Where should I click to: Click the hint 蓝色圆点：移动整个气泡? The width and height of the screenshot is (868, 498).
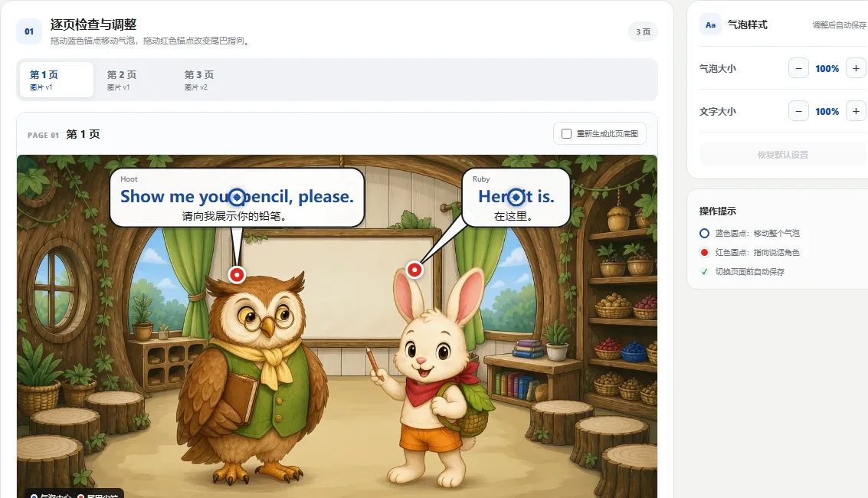coord(757,234)
